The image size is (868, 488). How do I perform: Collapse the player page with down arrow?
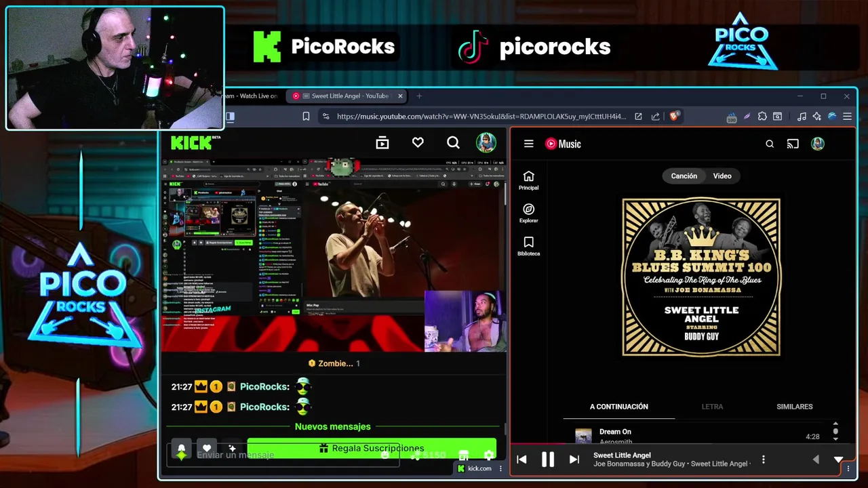tap(839, 460)
